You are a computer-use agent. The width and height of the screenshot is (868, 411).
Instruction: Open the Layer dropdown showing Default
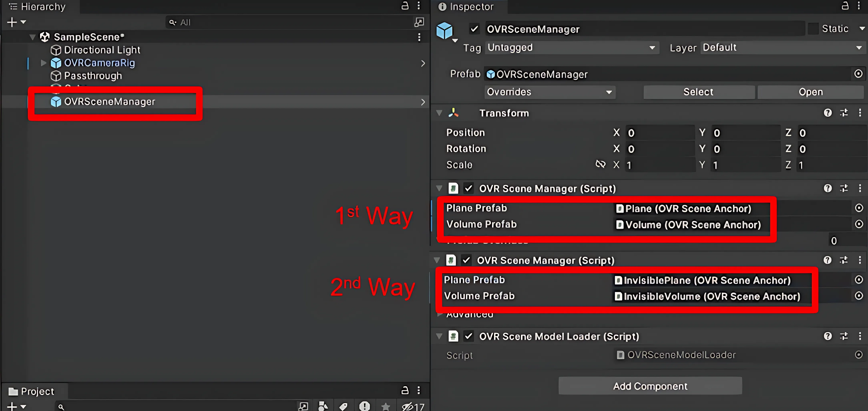click(782, 47)
